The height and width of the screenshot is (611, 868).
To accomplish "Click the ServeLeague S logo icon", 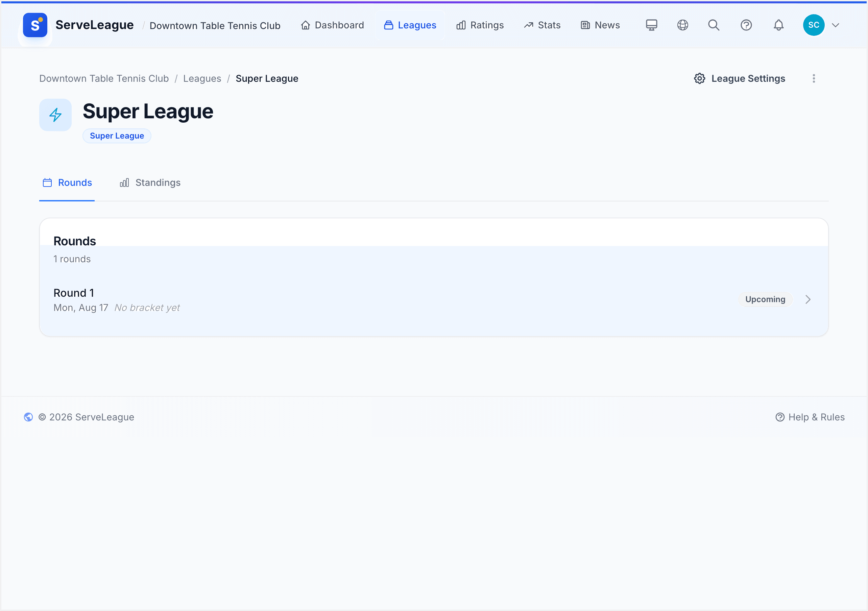I will (35, 25).
